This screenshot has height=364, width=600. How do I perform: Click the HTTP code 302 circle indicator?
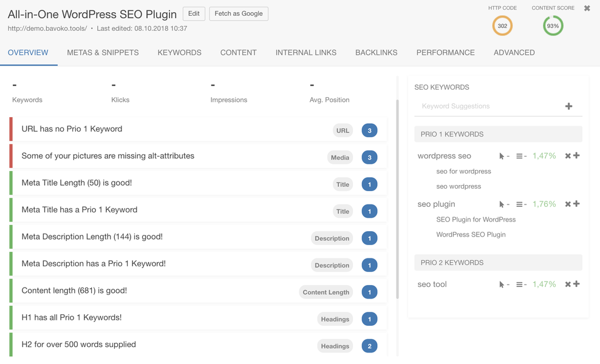[502, 25]
